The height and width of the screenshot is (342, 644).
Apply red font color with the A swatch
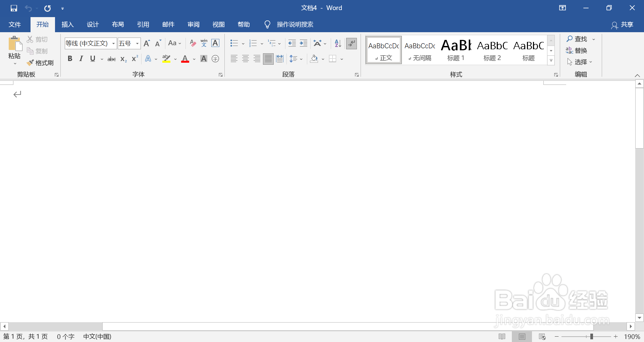[x=185, y=59]
